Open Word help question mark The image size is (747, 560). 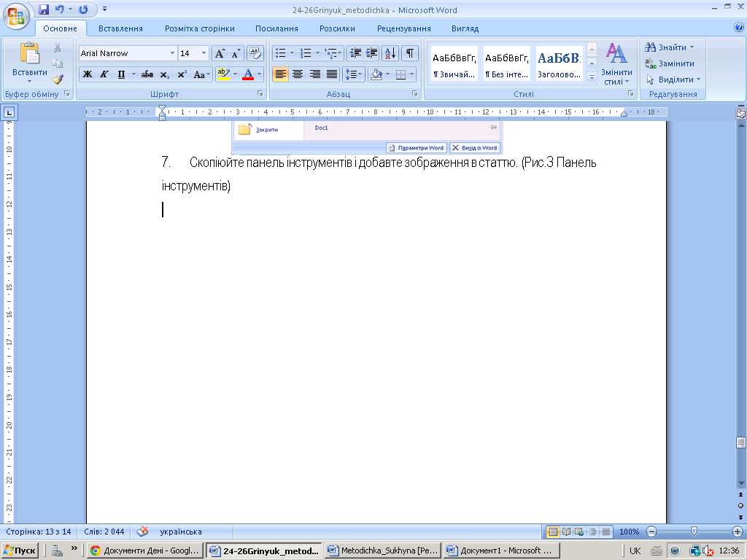tap(739, 28)
